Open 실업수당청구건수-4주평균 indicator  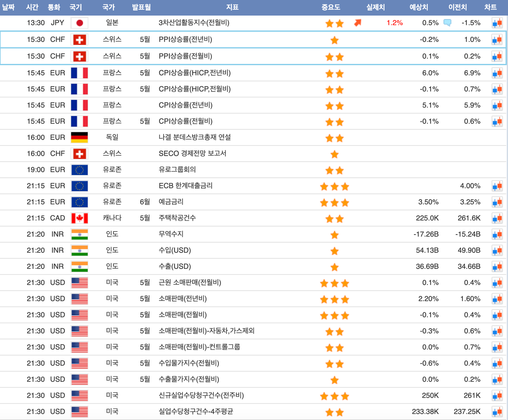point(196,412)
